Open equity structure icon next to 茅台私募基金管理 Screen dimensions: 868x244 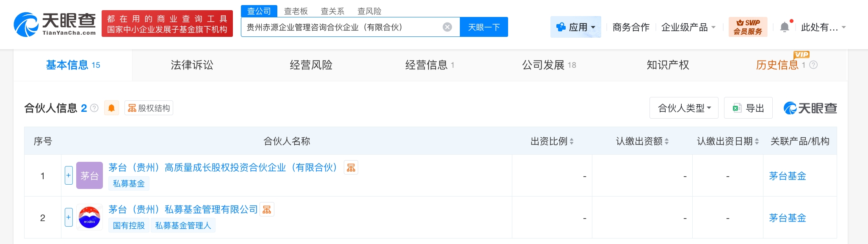[267, 210]
